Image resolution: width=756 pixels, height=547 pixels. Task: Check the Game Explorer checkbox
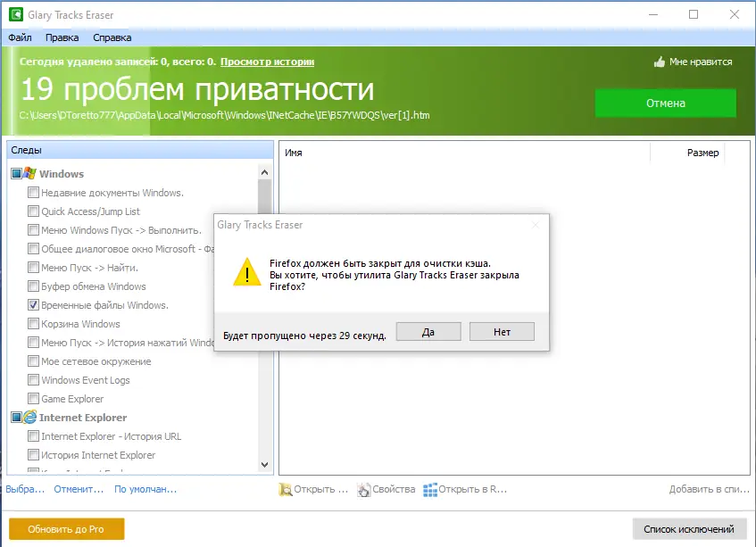33,399
